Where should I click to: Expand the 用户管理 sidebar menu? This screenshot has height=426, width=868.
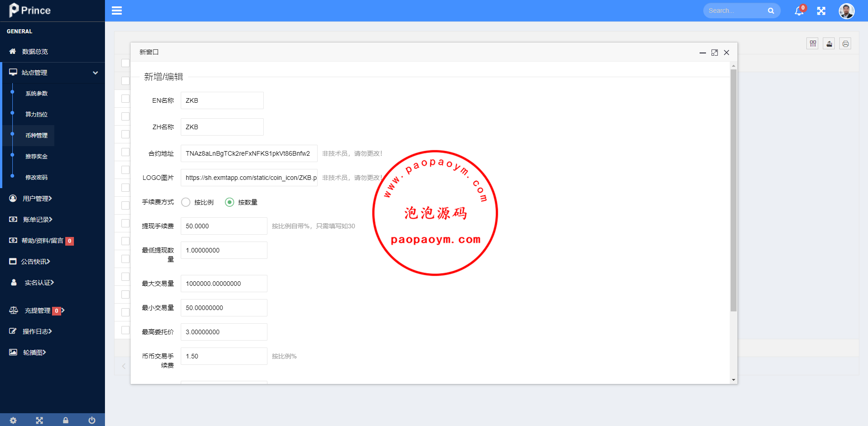coord(37,199)
